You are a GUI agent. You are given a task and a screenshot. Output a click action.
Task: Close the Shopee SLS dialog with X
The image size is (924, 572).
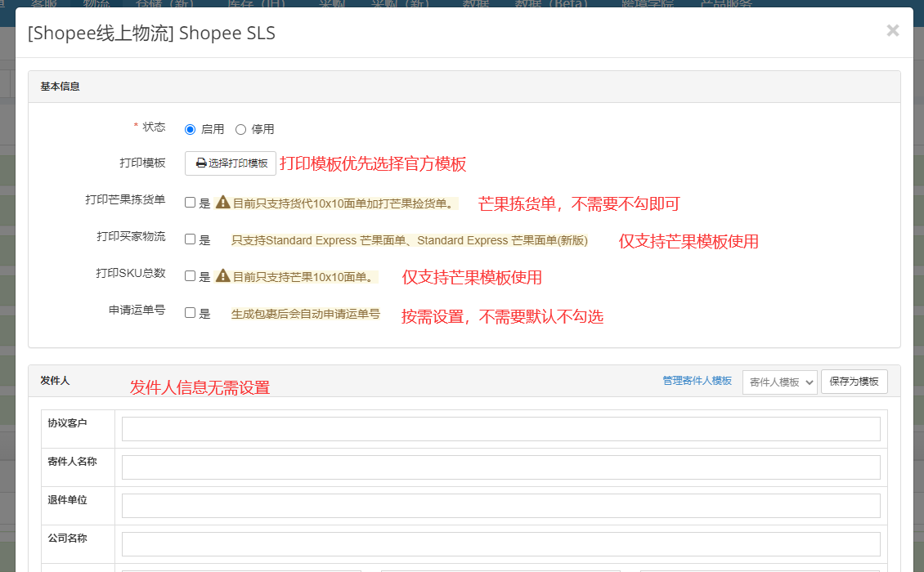893,30
